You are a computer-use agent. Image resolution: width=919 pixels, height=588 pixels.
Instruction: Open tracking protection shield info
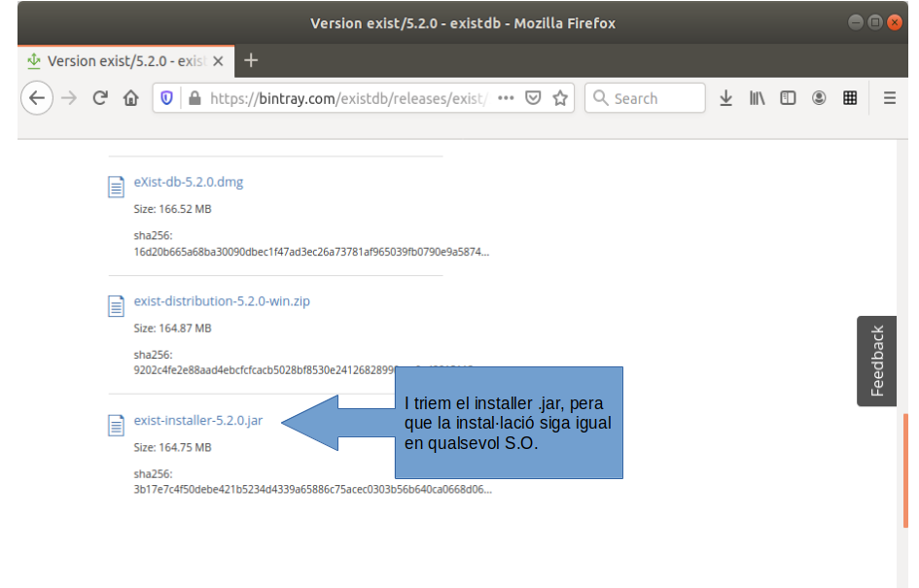tap(167, 98)
